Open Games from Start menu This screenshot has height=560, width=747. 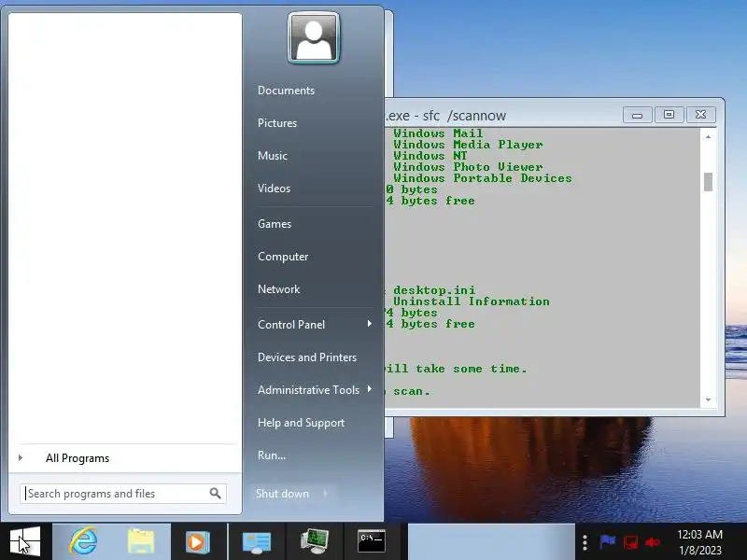[275, 224]
